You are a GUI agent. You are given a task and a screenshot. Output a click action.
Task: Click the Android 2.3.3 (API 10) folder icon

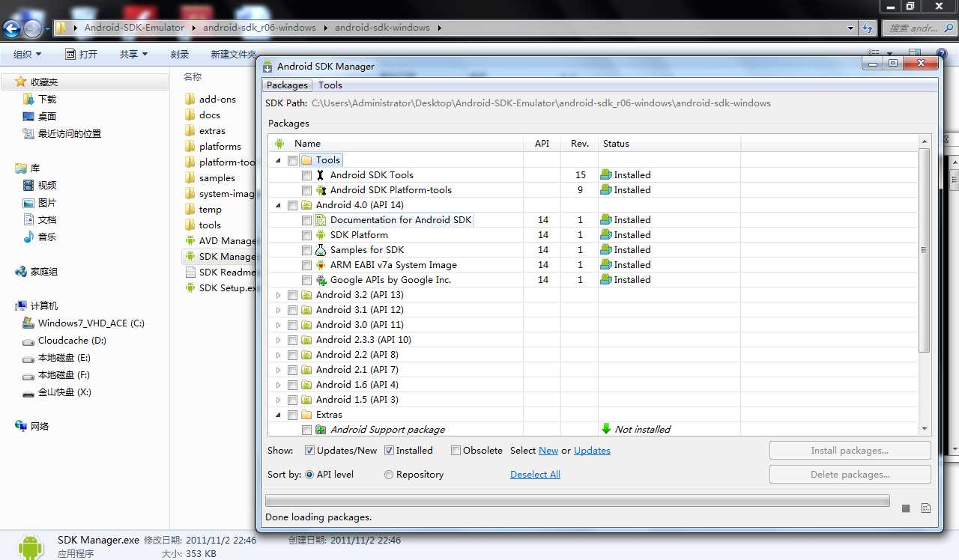pyautogui.click(x=306, y=340)
